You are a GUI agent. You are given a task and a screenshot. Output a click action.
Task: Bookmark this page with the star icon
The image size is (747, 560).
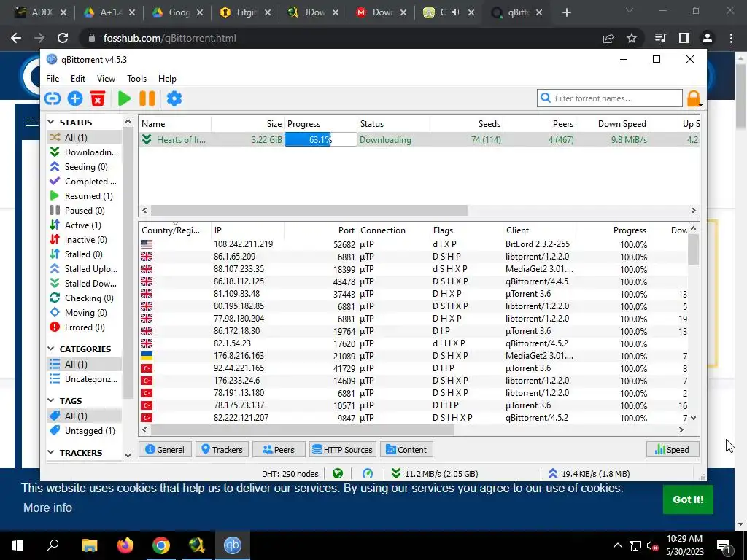click(x=632, y=38)
